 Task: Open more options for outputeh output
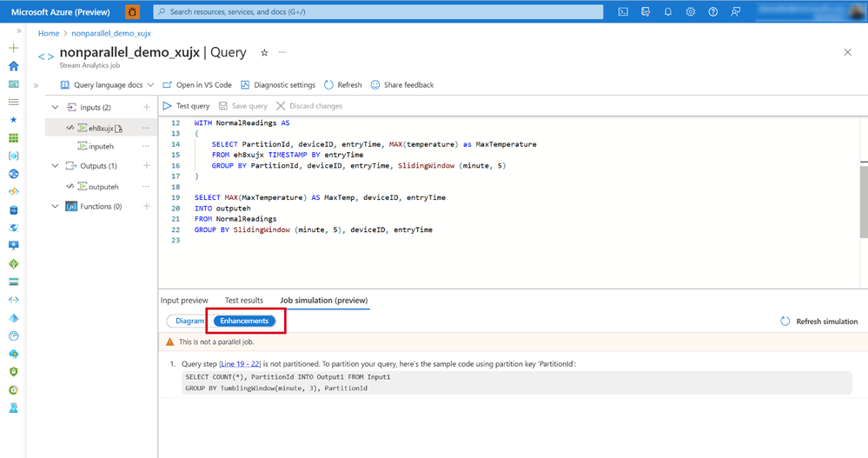(x=146, y=187)
